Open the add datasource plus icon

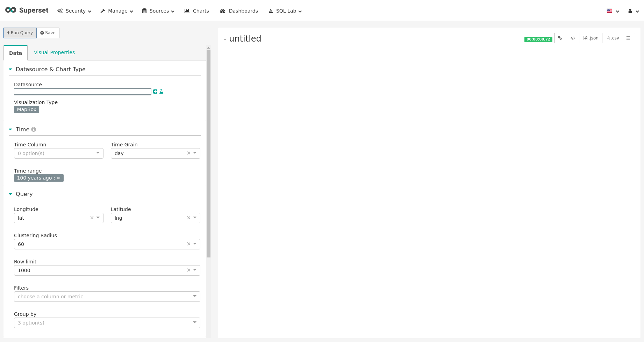(x=155, y=91)
